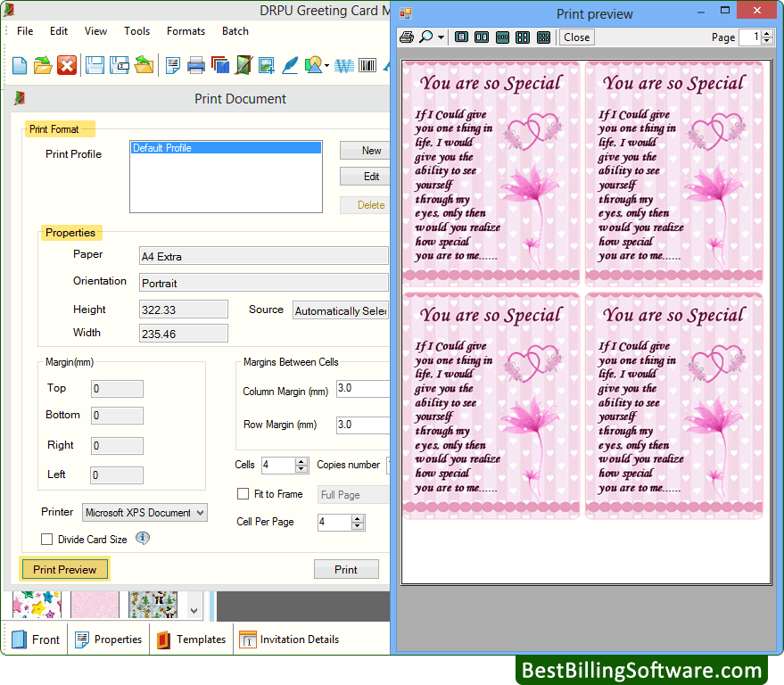Expand the background thumbnails scroll arrow
The height and width of the screenshot is (685, 784).
coord(194,610)
